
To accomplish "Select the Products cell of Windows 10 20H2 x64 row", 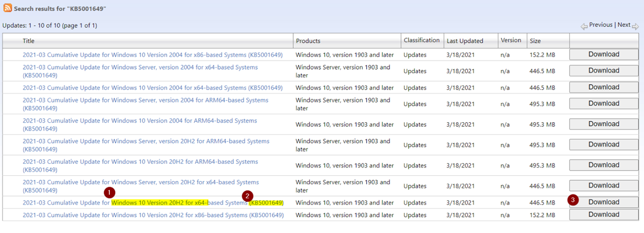I will pyautogui.click(x=345, y=203).
